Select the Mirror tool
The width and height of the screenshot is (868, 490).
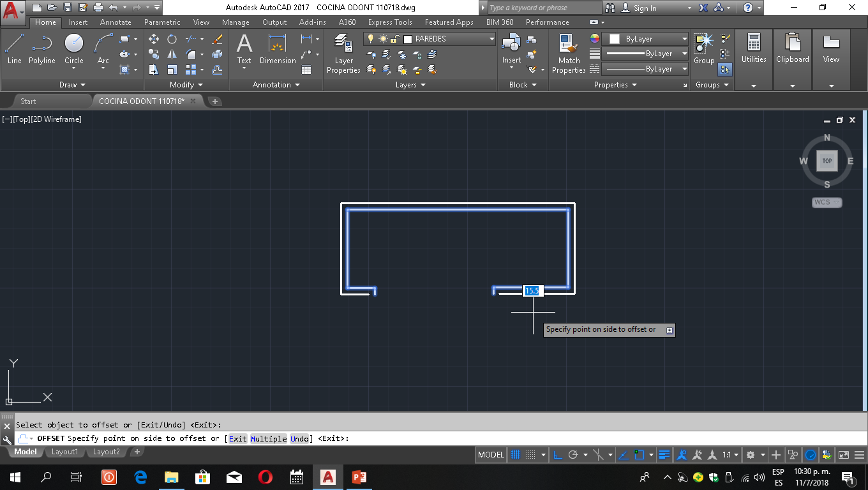pos(172,54)
